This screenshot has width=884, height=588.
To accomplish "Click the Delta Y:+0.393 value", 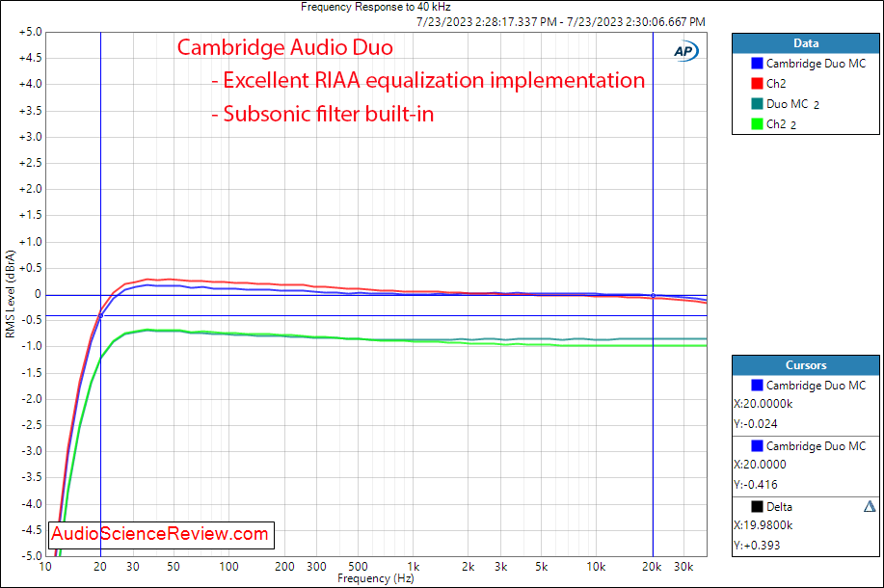I will point(757,546).
